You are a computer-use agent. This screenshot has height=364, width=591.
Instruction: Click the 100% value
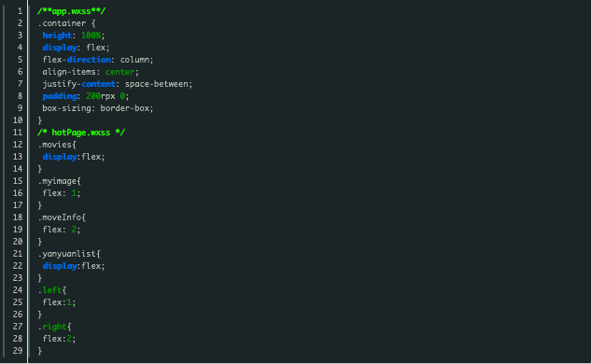91,35
